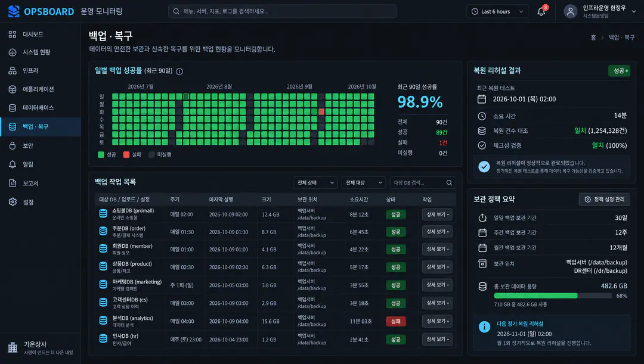
Task: Open the 인프라운영 한정우 account menu chevron
Action: (x=634, y=11)
